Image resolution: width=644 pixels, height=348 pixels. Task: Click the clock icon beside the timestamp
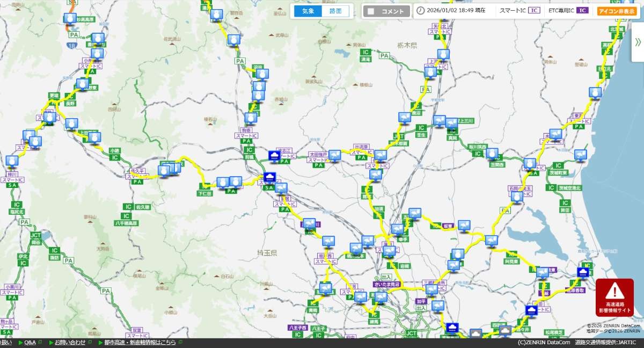point(421,11)
